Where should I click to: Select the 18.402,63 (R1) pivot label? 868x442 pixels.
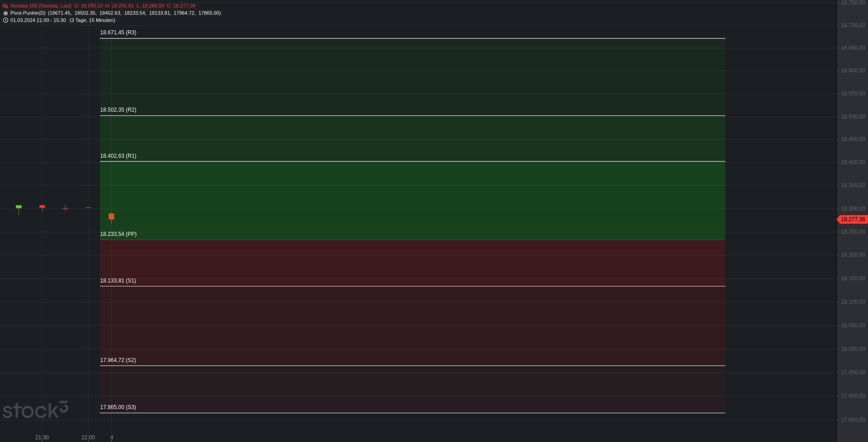tap(118, 156)
